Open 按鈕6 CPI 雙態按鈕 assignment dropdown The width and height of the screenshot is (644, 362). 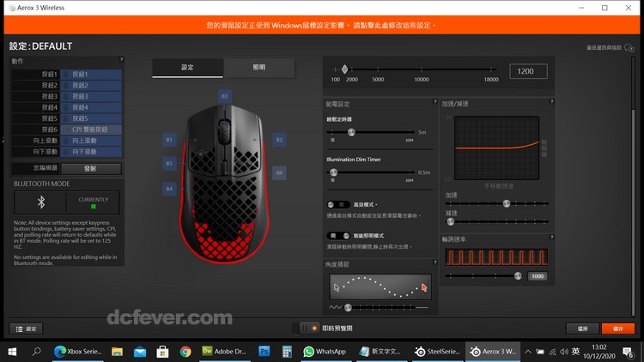point(91,130)
